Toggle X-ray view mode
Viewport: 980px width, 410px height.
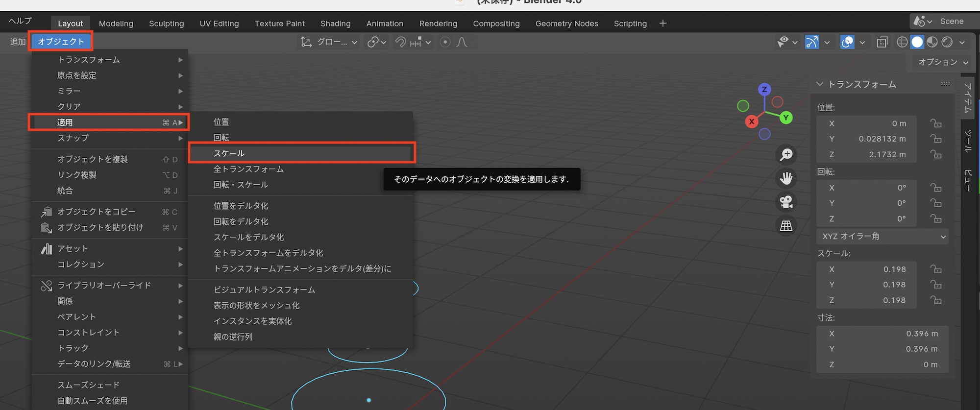point(882,42)
